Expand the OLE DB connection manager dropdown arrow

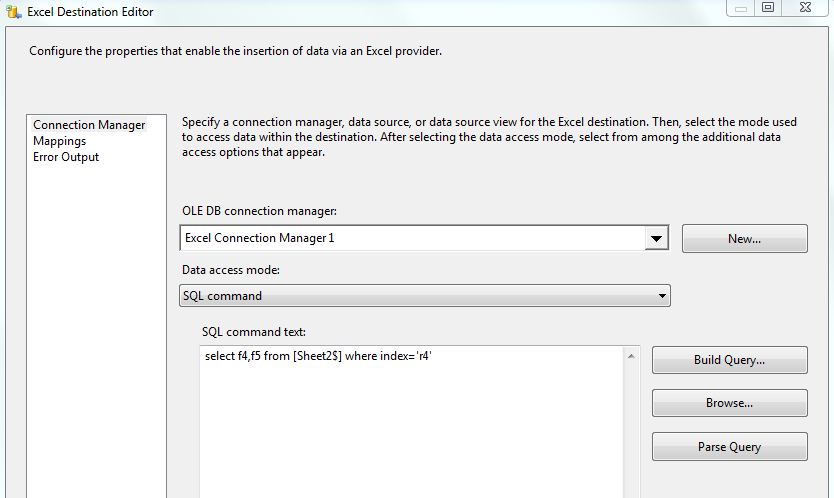point(656,239)
